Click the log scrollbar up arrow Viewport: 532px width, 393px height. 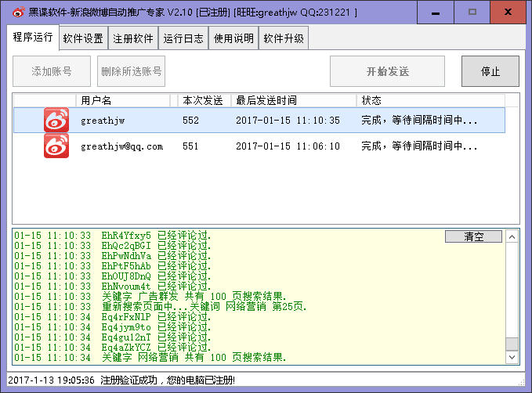click(512, 236)
